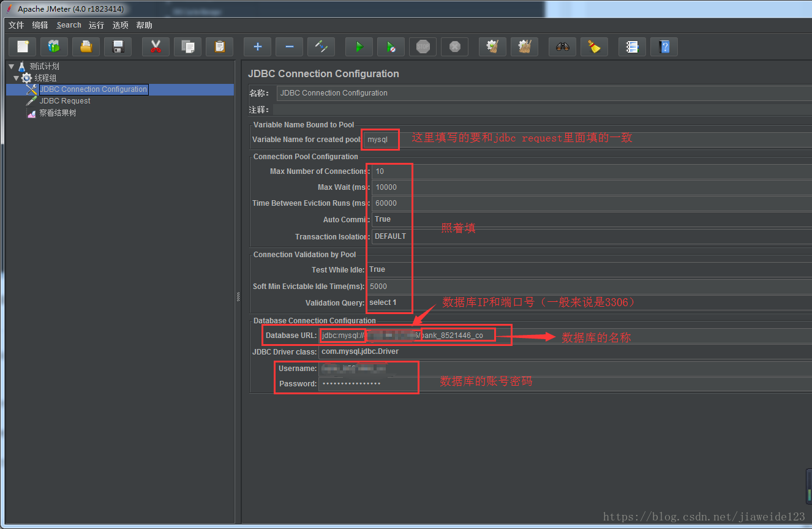Select JDBC Connection Configuration tree item

[93, 89]
